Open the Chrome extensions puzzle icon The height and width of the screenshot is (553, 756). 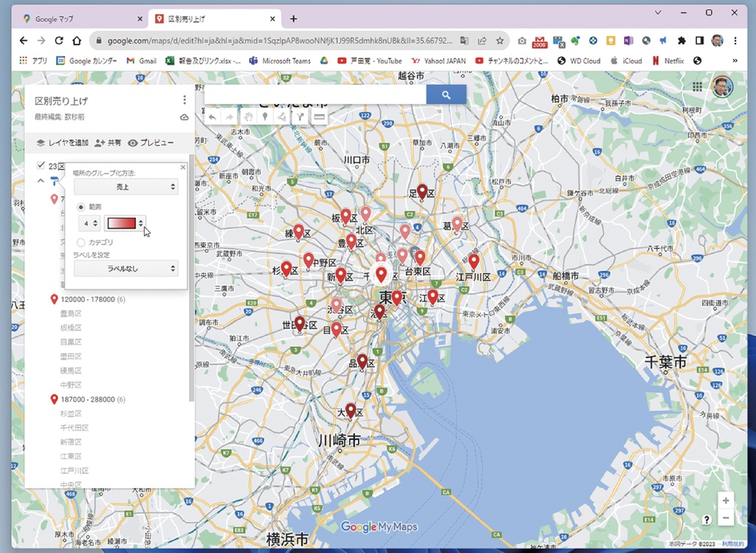click(681, 41)
